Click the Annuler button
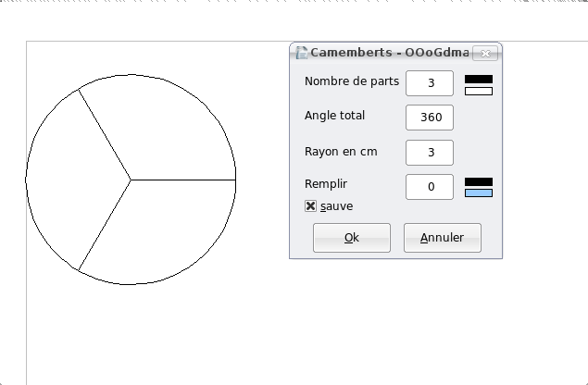 [x=442, y=238]
